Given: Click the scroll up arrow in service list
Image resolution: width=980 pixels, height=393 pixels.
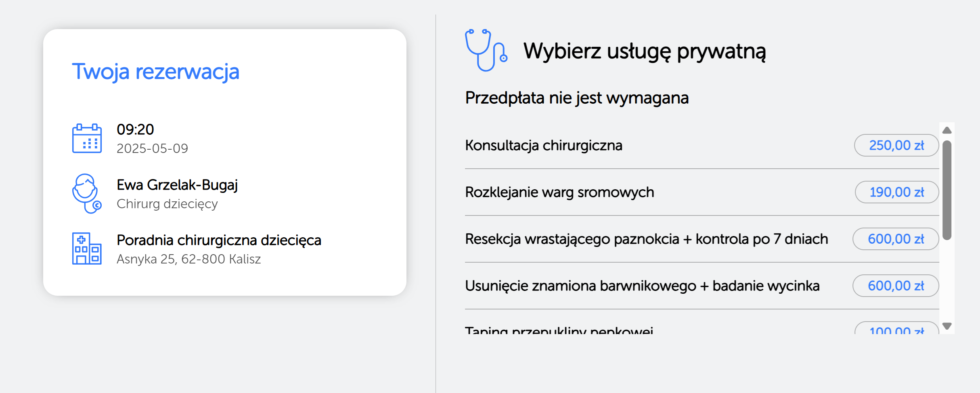Looking at the screenshot, I should pos(947,130).
